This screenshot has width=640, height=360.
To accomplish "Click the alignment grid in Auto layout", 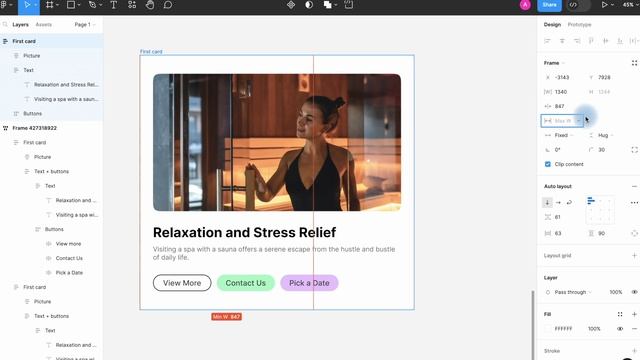I will [x=600, y=210].
